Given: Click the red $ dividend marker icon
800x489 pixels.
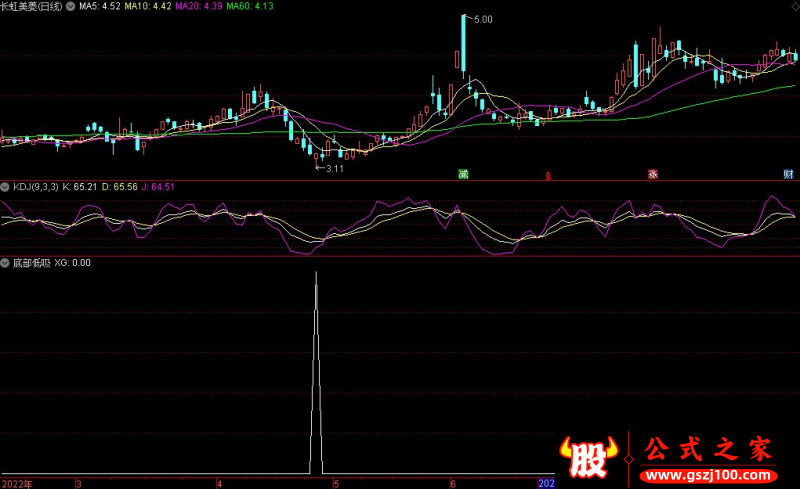Looking at the screenshot, I should [548, 176].
